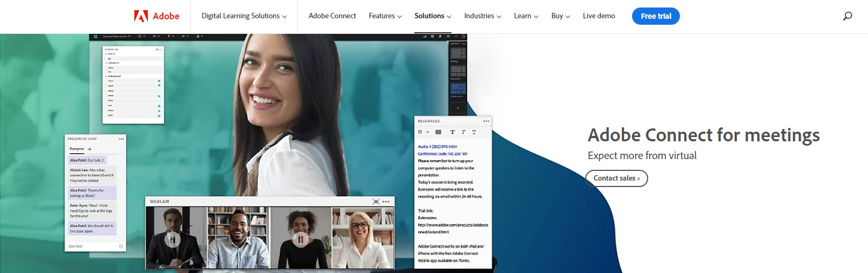Click the Adobe logo
The image size is (868, 273).
156,16
